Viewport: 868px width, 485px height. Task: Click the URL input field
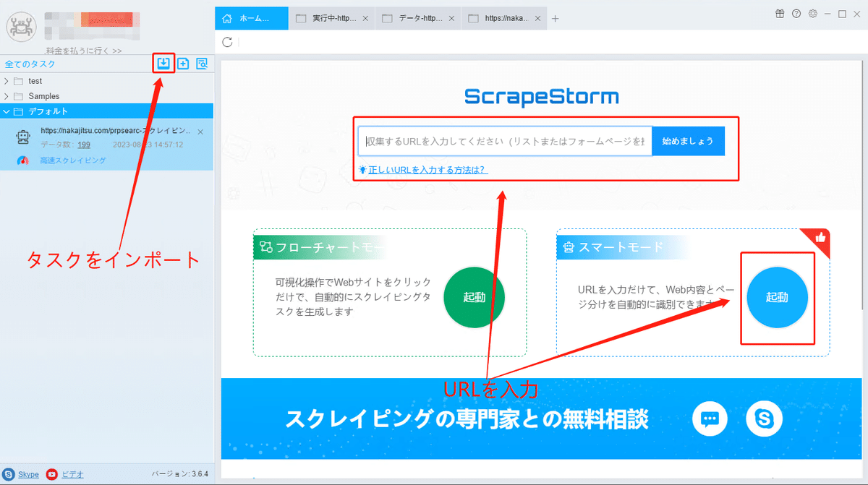click(505, 141)
